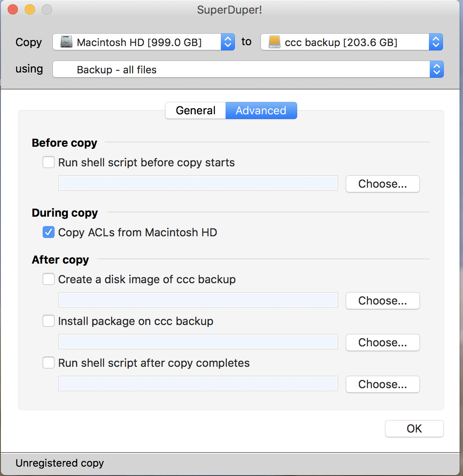
Task: Enable Run shell script before copy starts
Action: tap(49, 163)
